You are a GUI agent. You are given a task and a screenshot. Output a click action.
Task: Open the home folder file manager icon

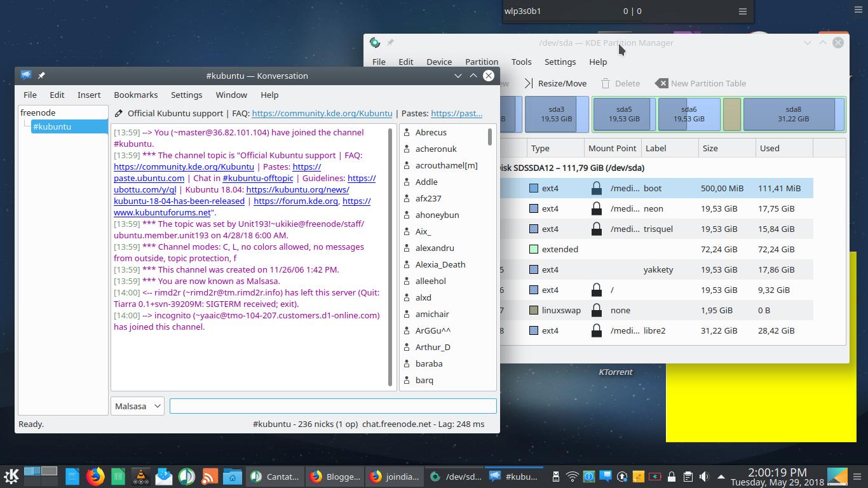click(x=233, y=476)
